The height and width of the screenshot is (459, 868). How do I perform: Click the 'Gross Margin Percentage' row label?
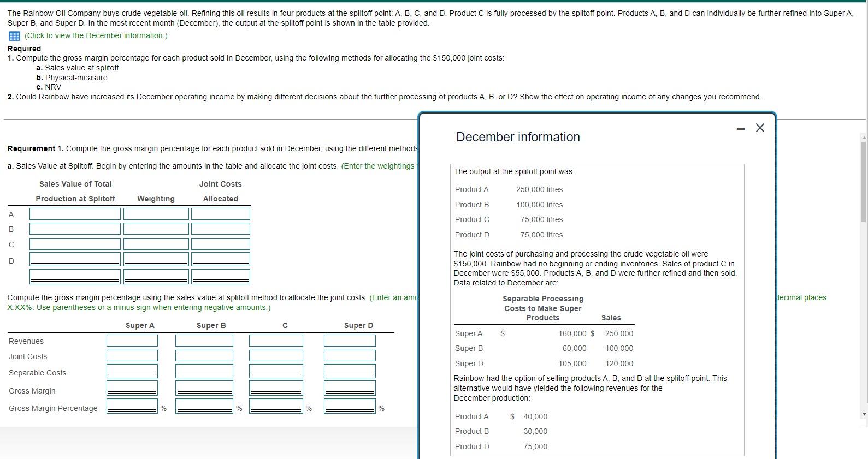coord(53,408)
